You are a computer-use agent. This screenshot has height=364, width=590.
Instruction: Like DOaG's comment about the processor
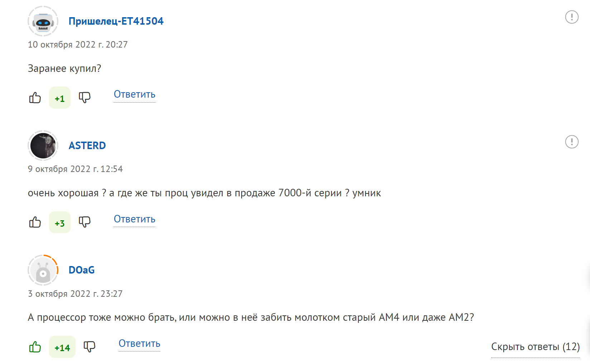(x=35, y=347)
